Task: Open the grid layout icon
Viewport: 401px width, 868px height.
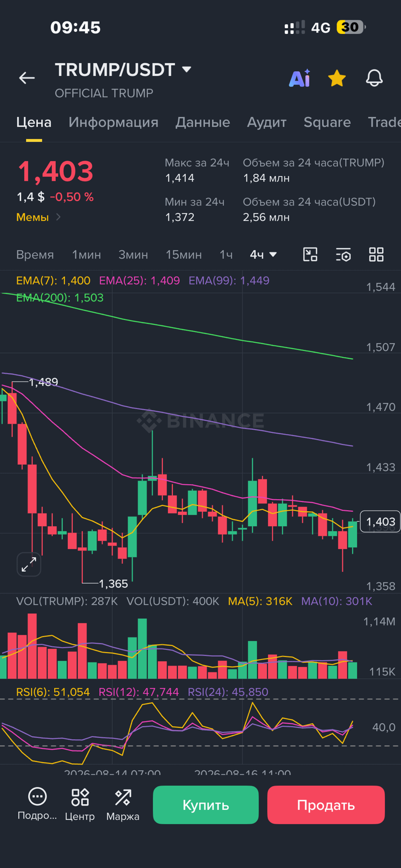Action: (x=376, y=255)
